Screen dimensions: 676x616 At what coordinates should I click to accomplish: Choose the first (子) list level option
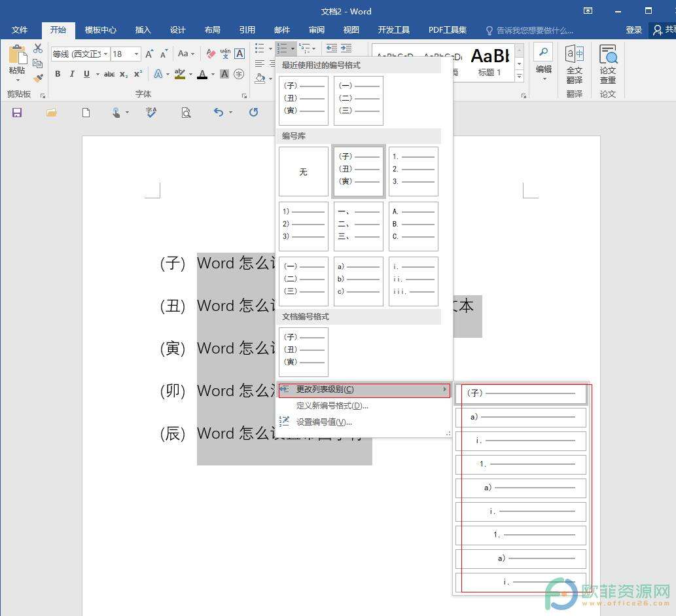pos(521,393)
